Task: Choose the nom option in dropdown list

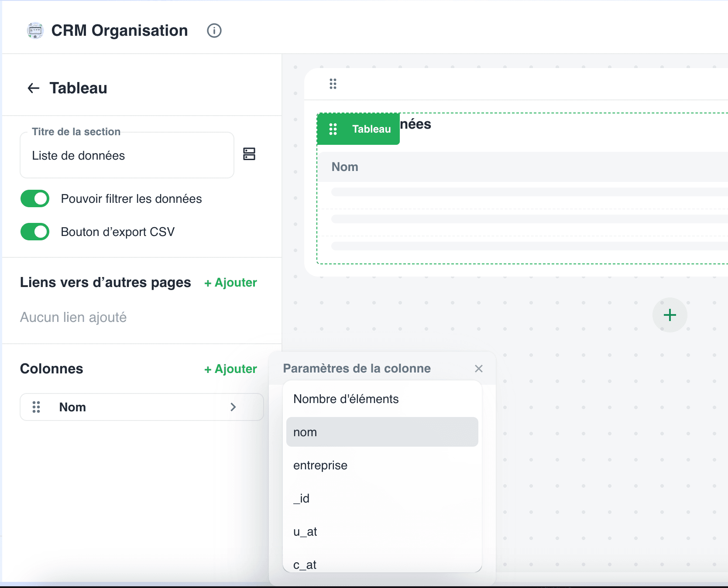Action: click(x=382, y=432)
